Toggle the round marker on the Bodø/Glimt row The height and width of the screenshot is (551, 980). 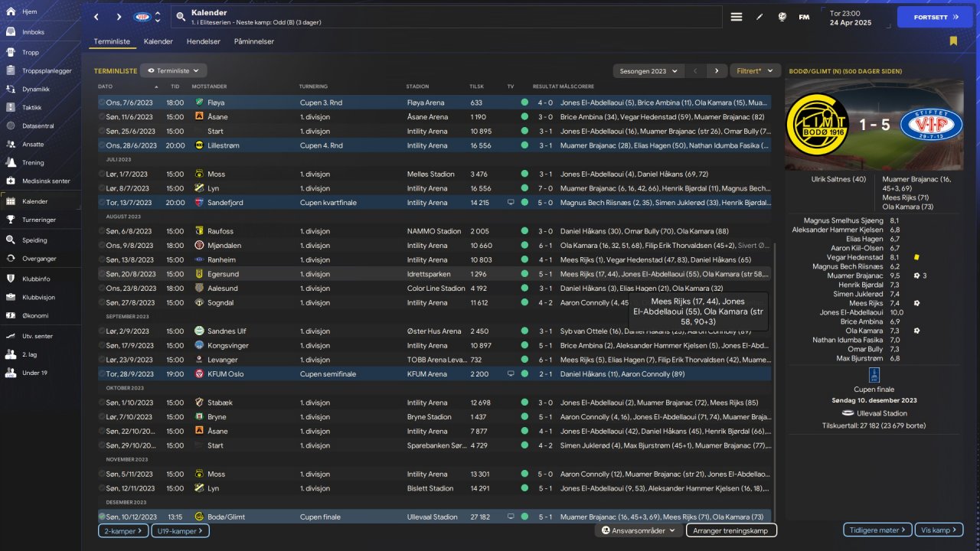coord(102,517)
